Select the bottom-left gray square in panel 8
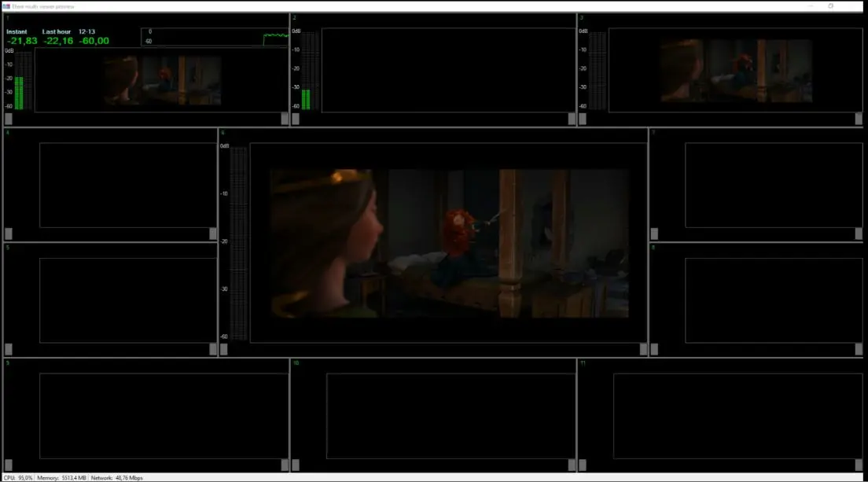This screenshot has width=868, height=482. [x=654, y=349]
